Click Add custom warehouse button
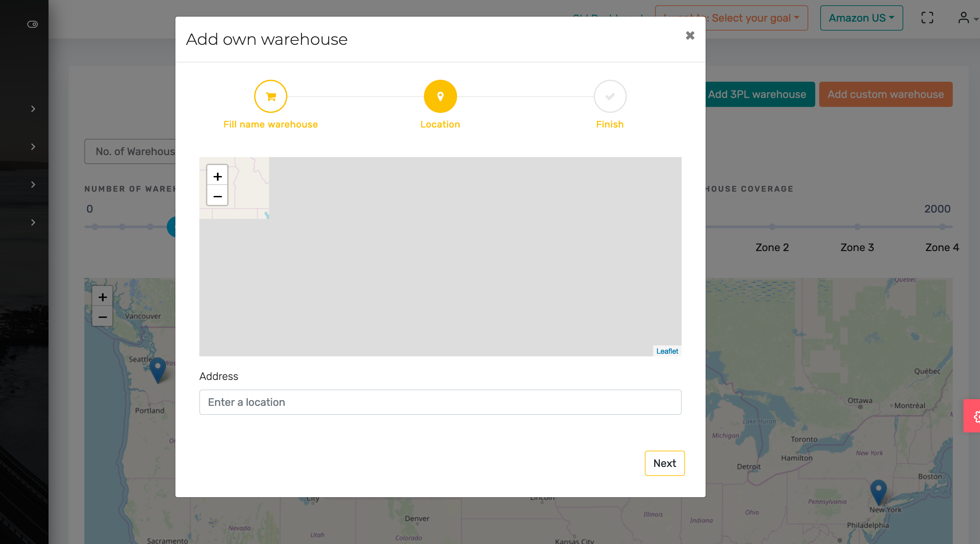The image size is (980, 544). (x=885, y=94)
